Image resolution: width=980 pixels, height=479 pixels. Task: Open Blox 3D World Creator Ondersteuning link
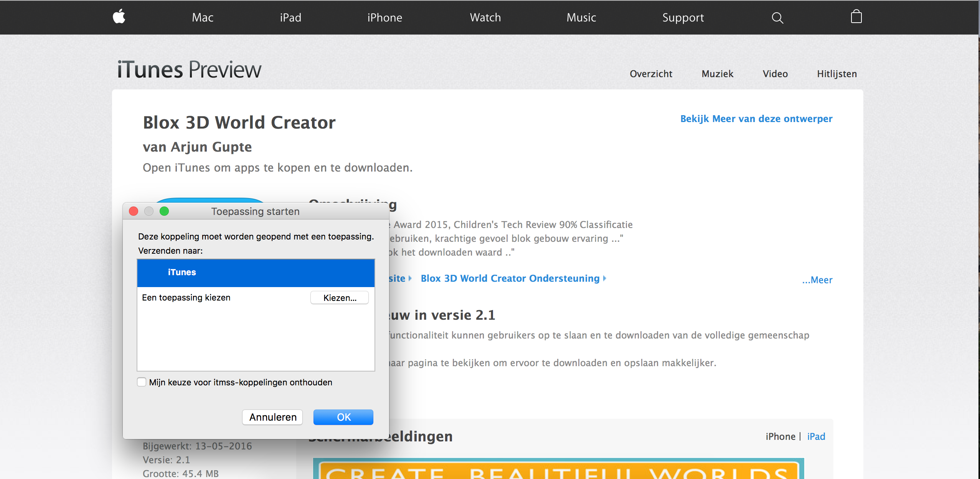point(513,278)
